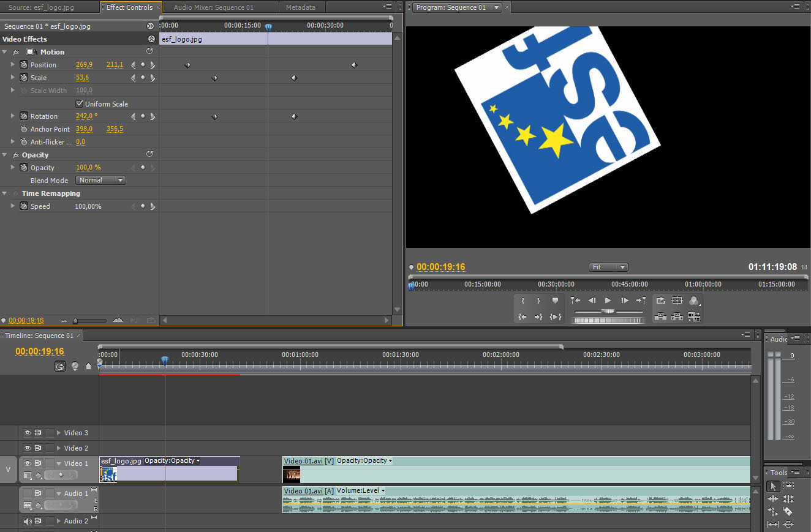
Task: Hide the Video 3 track output
Action: [28, 433]
